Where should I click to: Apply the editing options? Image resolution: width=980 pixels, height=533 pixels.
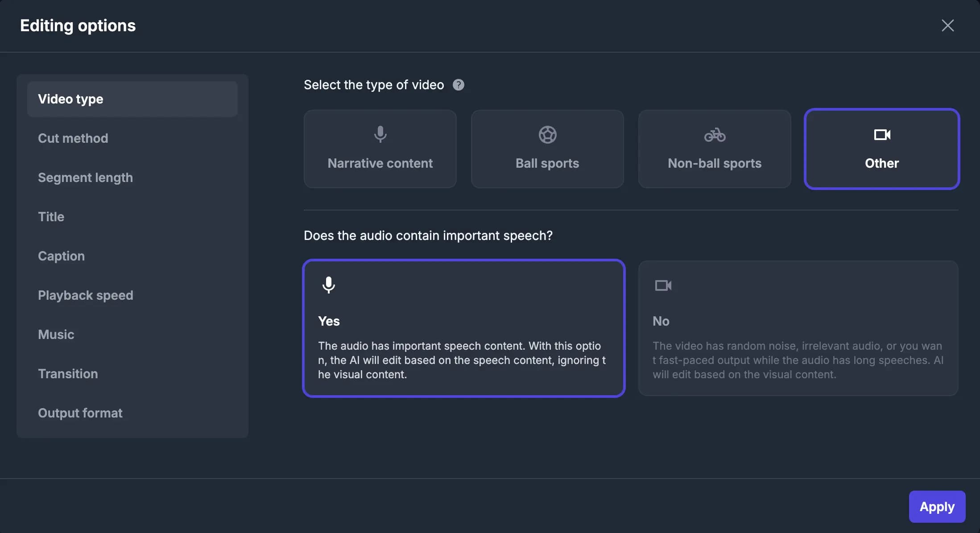coord(937,507)
